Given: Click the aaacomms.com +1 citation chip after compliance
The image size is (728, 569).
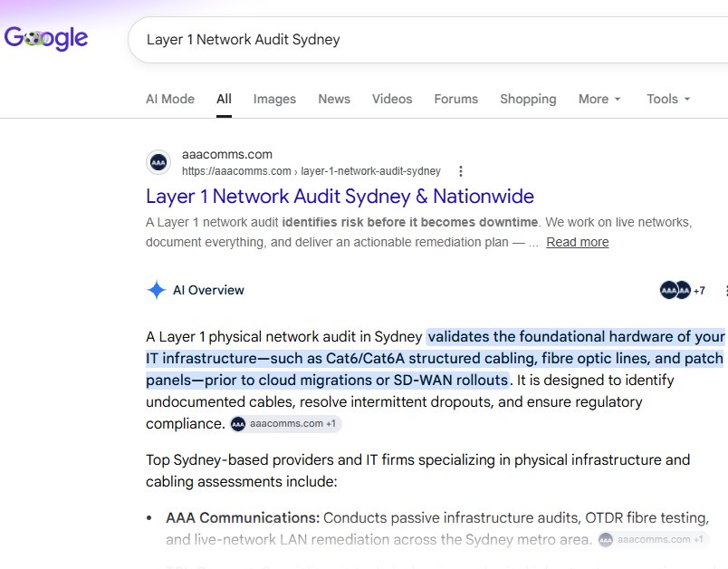Looking at the screenshot, I should (x=286, y=424).
